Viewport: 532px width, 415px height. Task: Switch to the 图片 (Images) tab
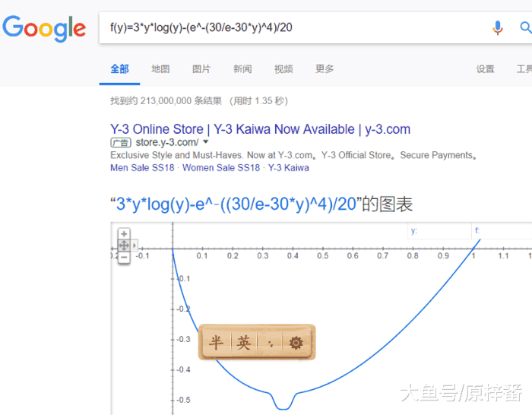pos(201,69)
